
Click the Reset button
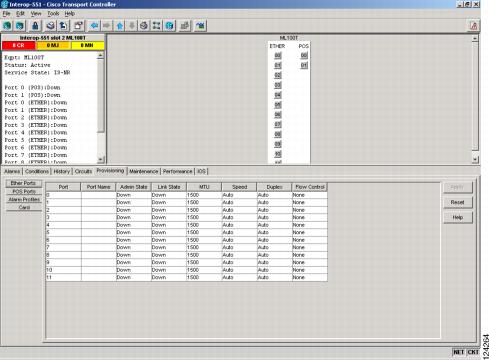[457, 202]
